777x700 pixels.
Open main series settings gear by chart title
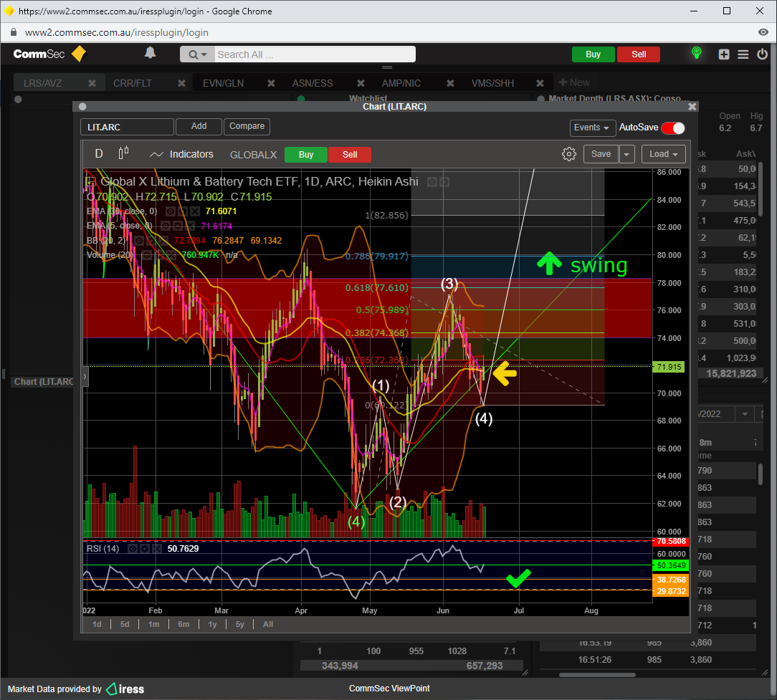coord(444,182)
